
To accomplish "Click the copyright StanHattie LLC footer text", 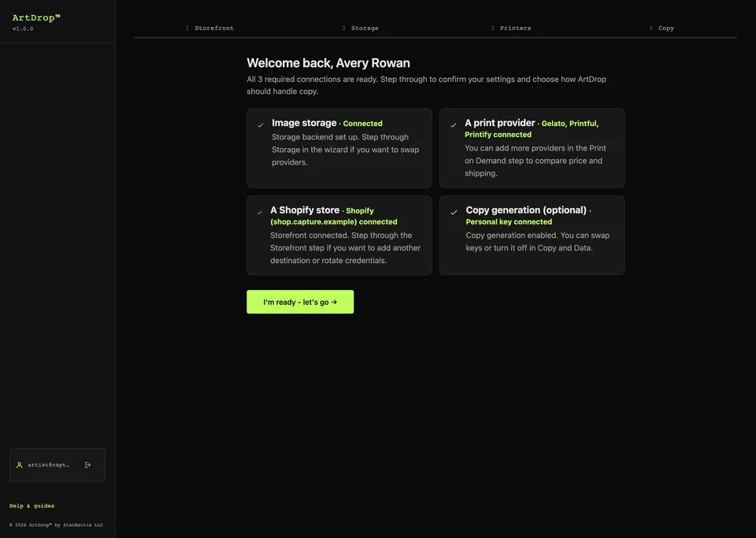I will pos(56,525).
